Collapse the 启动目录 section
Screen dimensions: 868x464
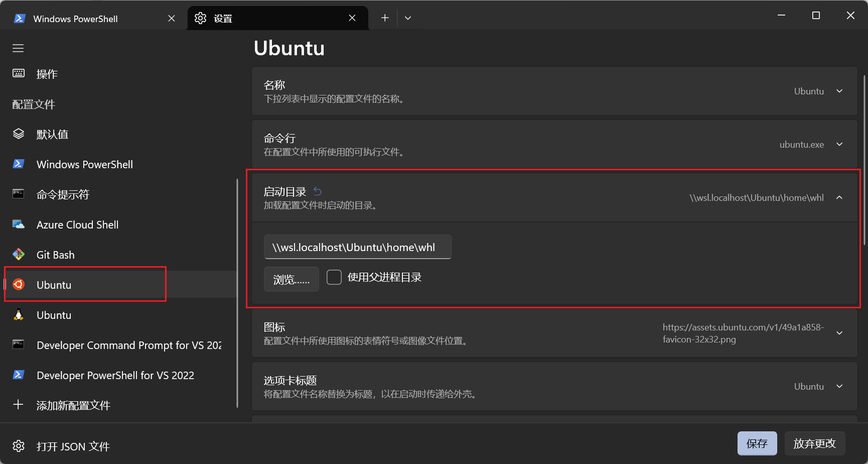pyautogui.click(x=839, y=197)
